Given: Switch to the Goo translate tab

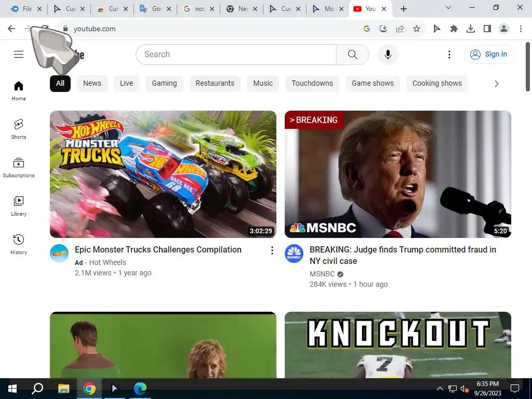Looking at the screenshot, I should tap(155, 9).
